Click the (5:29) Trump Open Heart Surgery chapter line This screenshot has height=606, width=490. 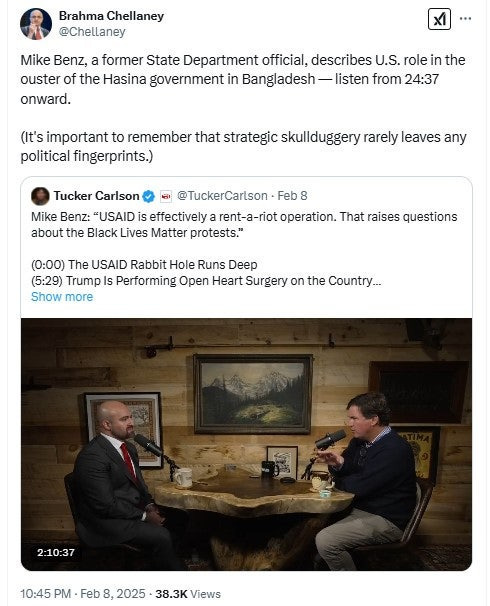[206, 281]
